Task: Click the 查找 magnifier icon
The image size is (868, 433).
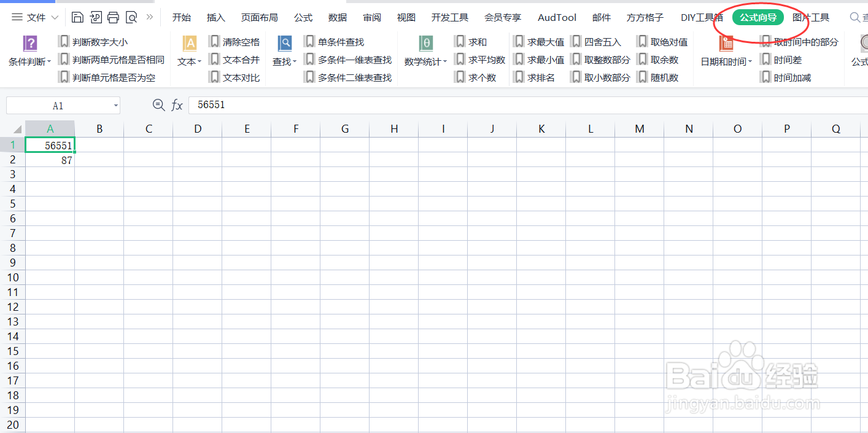Action: [x=285, y=43]
